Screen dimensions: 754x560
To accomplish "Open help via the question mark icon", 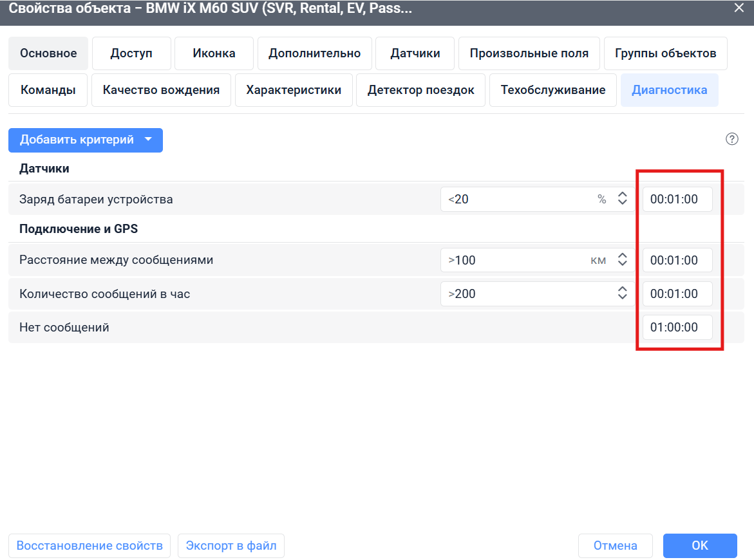I will pyautogui.click(x=732, y=139).
